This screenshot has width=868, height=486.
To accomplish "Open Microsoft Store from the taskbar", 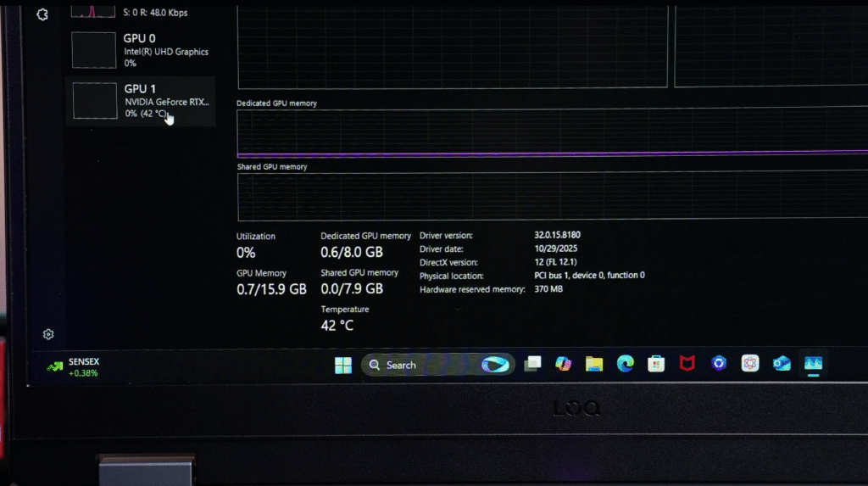I will [656, 364].
